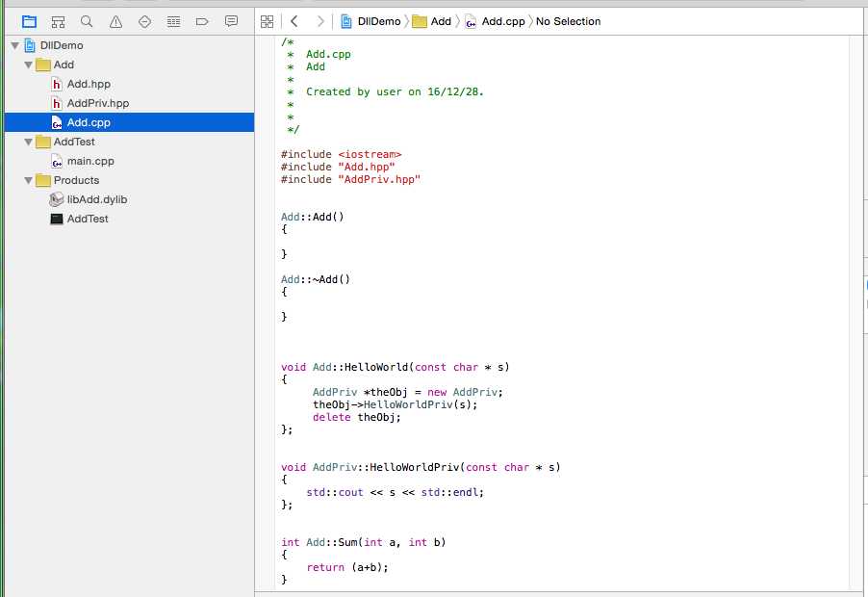Viewport: 868px width, 597px height.
Task: Click the Add::~Add() destructor line
Action: coord(315,279)
